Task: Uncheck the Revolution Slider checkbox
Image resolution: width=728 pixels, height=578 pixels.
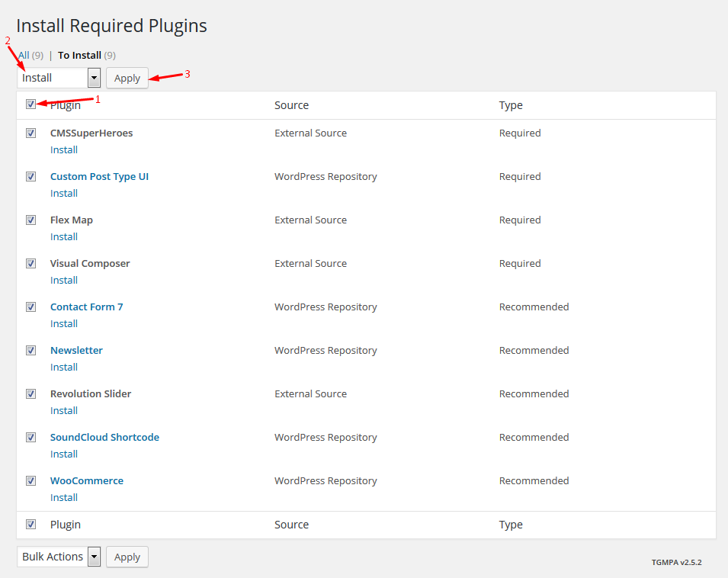Action: tap(30, 394)
